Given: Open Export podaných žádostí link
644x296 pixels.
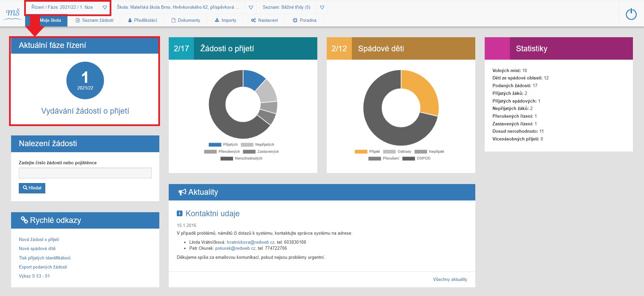Looking at the screenshot, I should pos(43,267).
